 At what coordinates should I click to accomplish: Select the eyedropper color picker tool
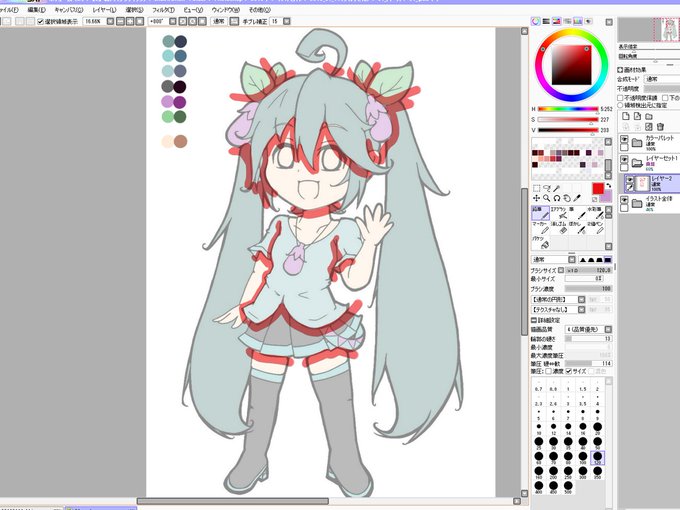click(577, 198)
